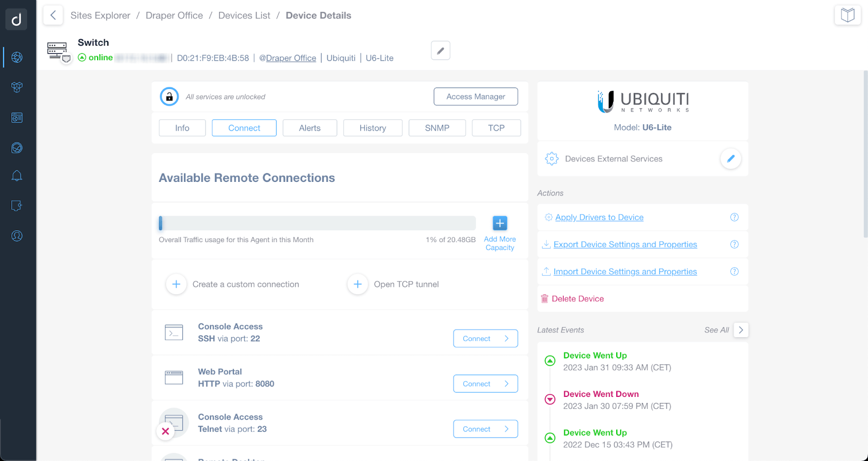
Task: Switch to the Connect tab
Action: [244, 128]
